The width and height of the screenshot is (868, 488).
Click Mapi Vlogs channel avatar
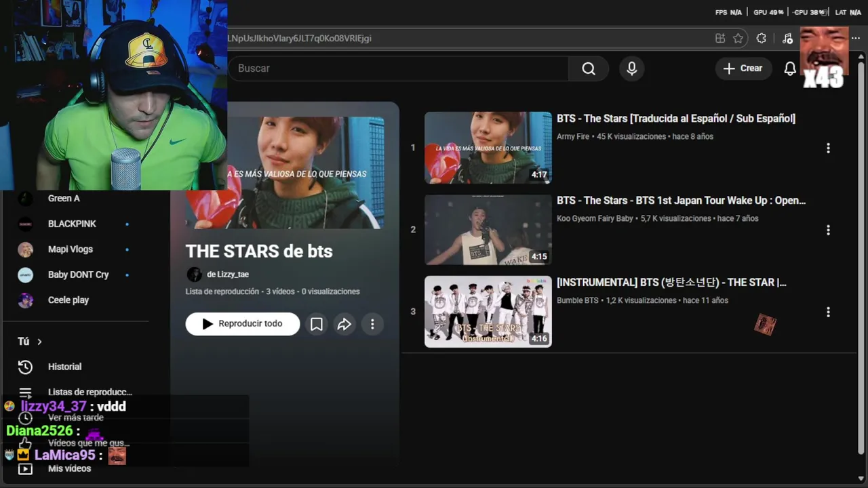click(x=25, y=249)
